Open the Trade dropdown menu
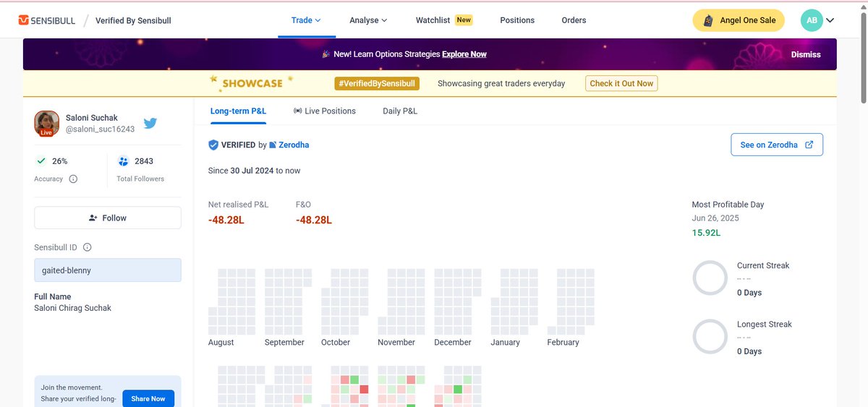 (x=306, y=20)
